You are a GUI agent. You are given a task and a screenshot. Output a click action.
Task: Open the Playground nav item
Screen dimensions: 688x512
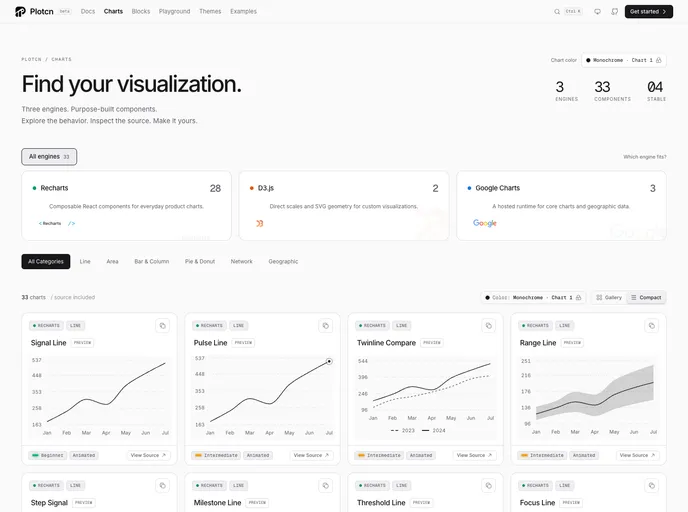[175, 11]
